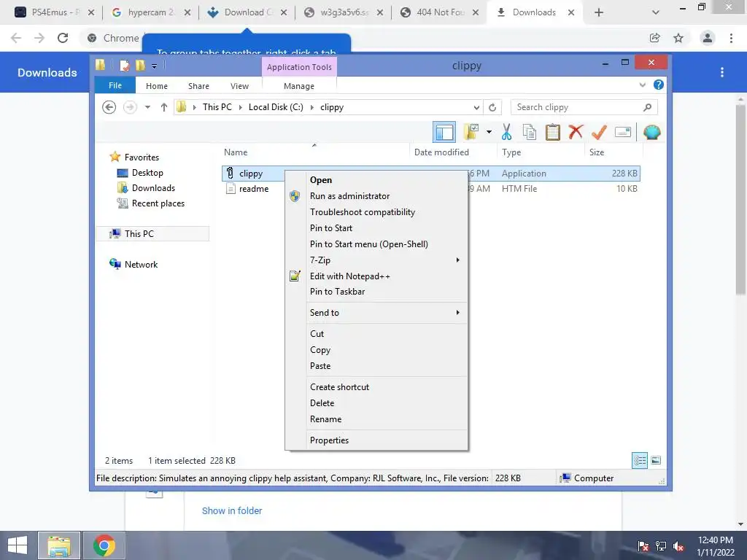747x560 pixels.
Task: Expand the Local Disk (C:) breadcrumb arrow
Action: pyautogui.click(x=312, y=108)
